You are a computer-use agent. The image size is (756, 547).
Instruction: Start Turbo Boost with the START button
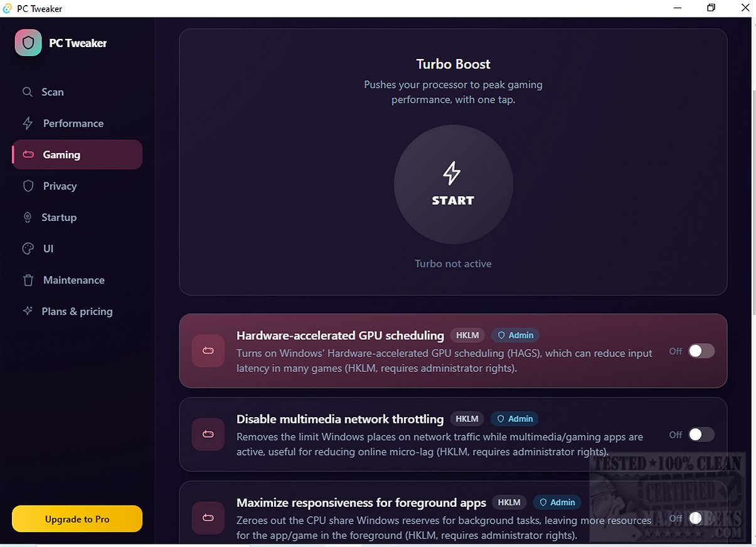click(453, 184)
